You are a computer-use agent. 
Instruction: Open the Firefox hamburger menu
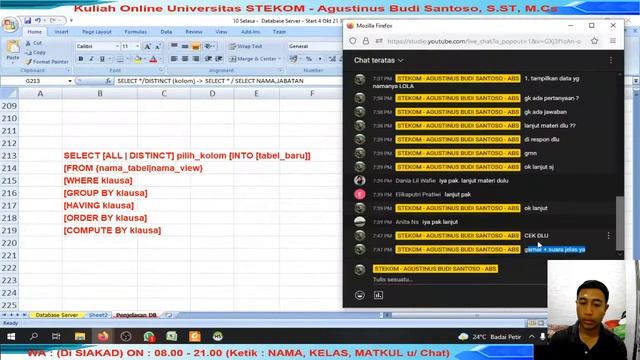click(x=613, y=41)
